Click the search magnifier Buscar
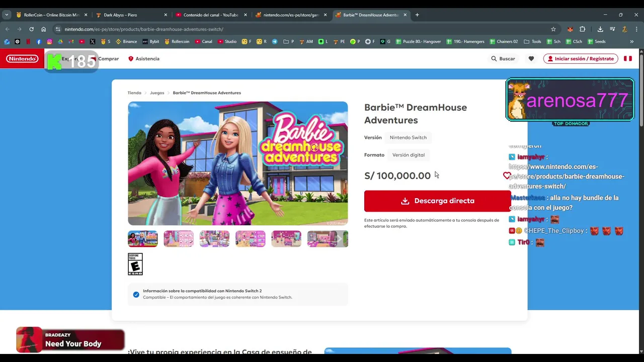This screenshot has width=644, height=362. [503, 59]
